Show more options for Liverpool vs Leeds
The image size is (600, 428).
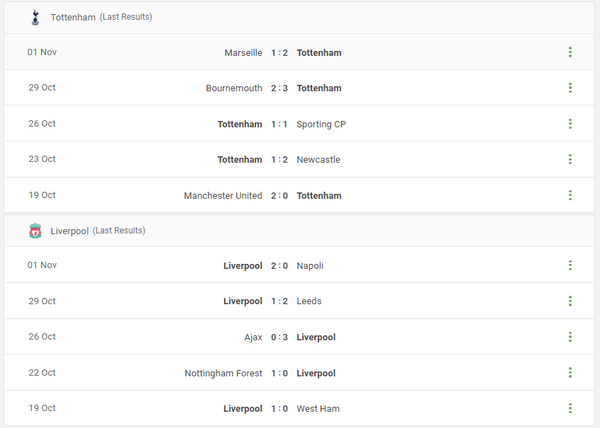(570, 301)
